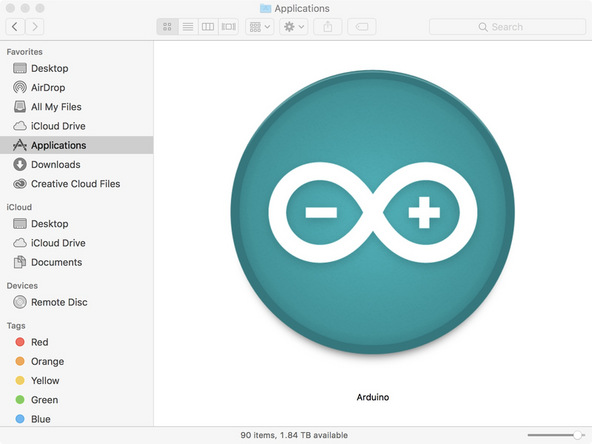Click the Edit Tags button
The width and height of the screenshot is (592, 444).
(x=362, y=27)
